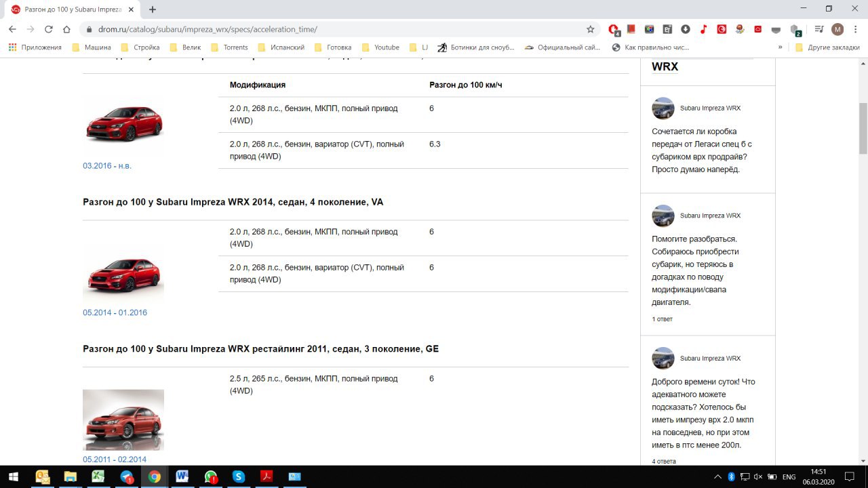Open the shield extension with badge 2
Viewport: 868px width, 488px height.
pos(795,30)
